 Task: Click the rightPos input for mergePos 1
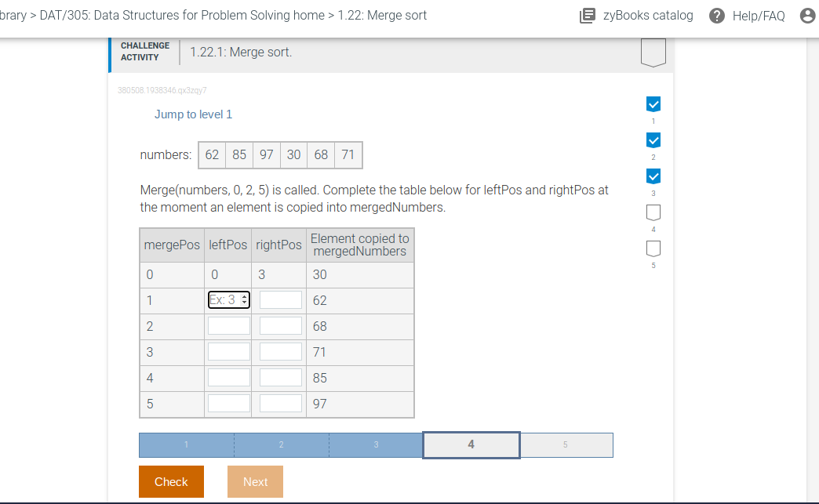coord(280,299)
